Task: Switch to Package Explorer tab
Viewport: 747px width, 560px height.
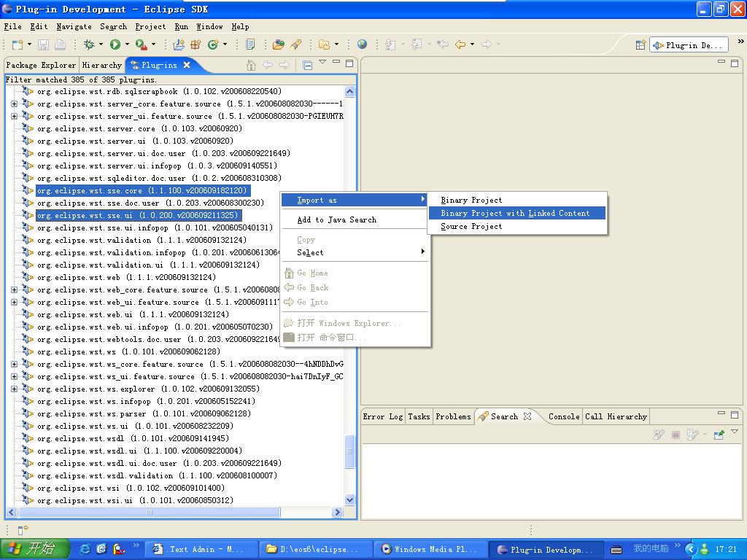Action: click(x=41, y=65)
